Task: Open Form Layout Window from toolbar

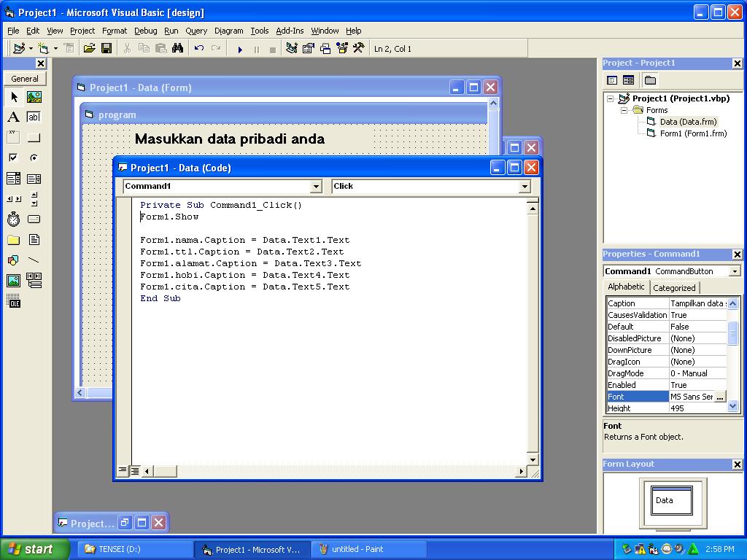Action: pos(325,49)
